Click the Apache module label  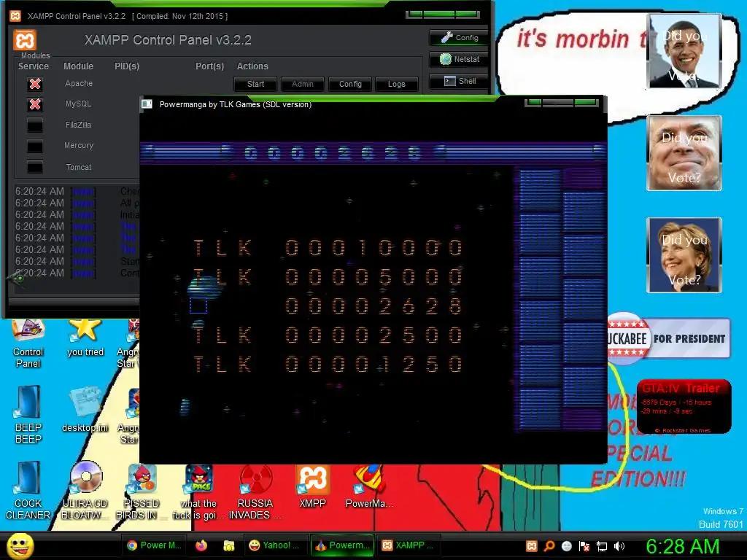tap(79, 83)
